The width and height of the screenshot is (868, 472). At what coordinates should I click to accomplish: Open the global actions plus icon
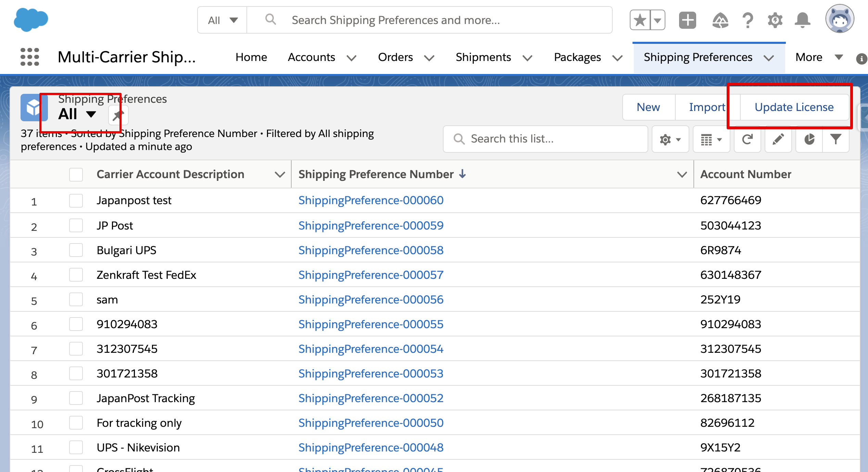click(x=688, y=20)
